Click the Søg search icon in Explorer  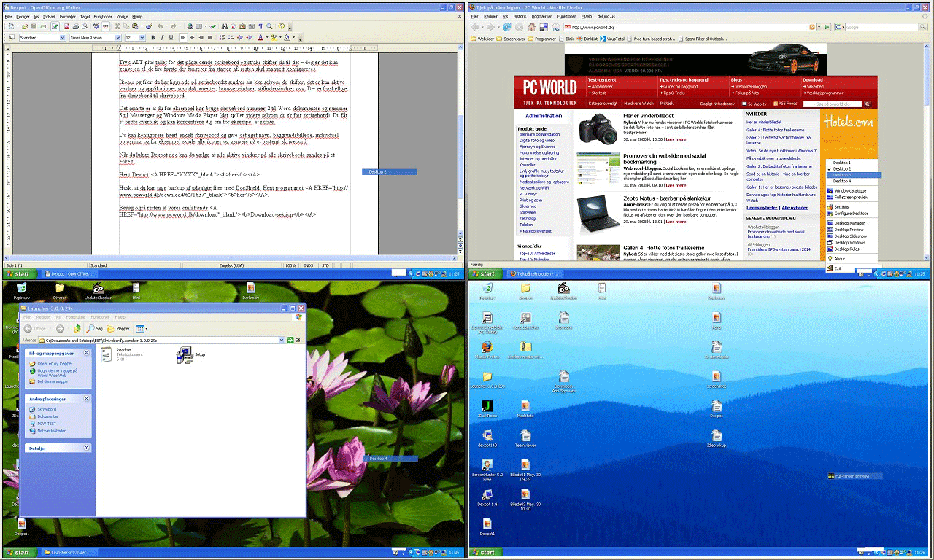point(91,329)
